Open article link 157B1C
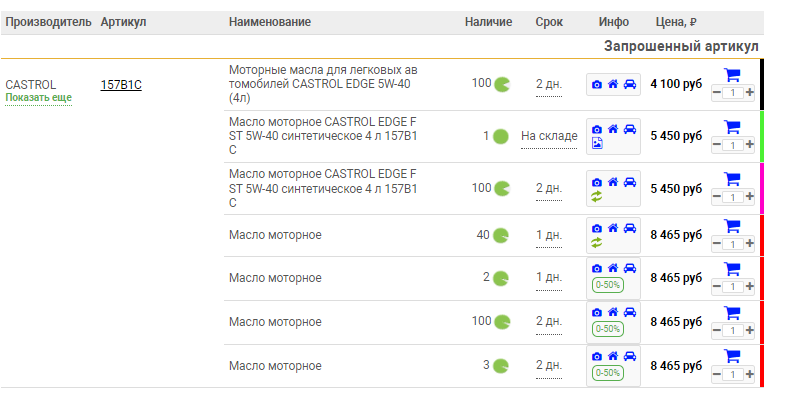Screen dimensions: 786x414 coord(121,85)
